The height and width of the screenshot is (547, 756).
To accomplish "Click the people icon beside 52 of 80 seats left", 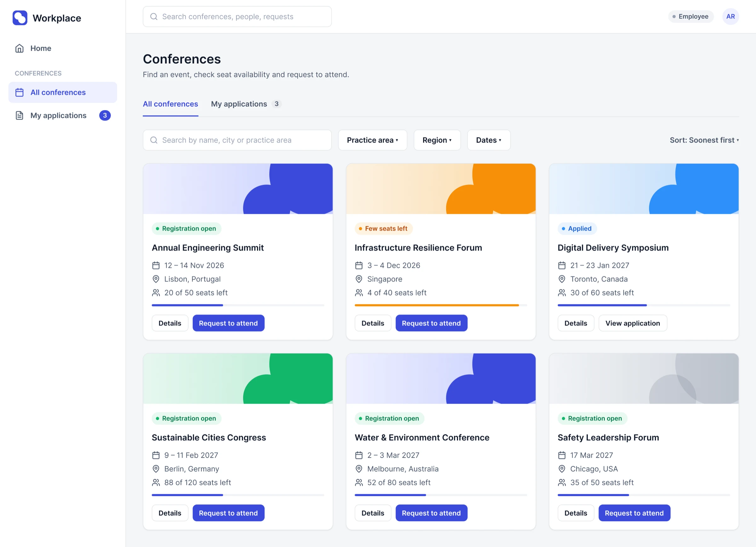I will (x=359, y=482).
